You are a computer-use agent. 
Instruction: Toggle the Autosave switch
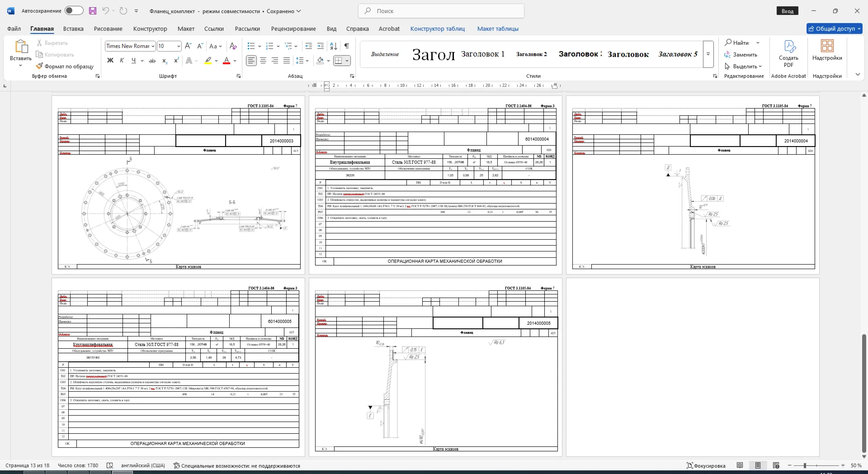[x=74, y=10]
